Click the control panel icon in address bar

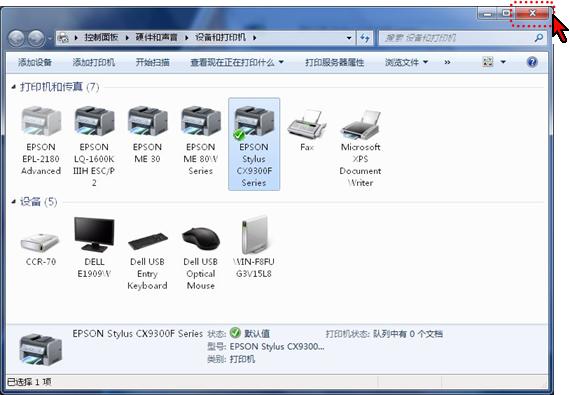click(64, 38)
